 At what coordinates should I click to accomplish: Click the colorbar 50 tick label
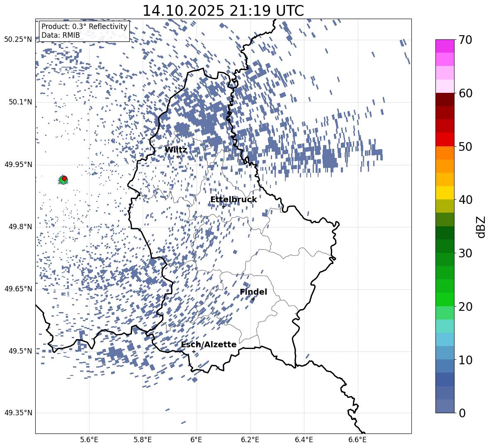pos(465,146)
